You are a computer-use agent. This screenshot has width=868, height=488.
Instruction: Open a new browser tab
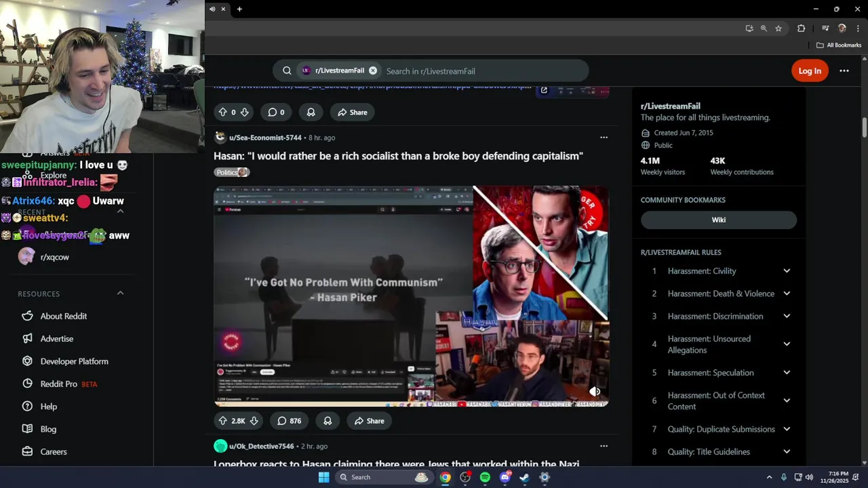(239, 9)
